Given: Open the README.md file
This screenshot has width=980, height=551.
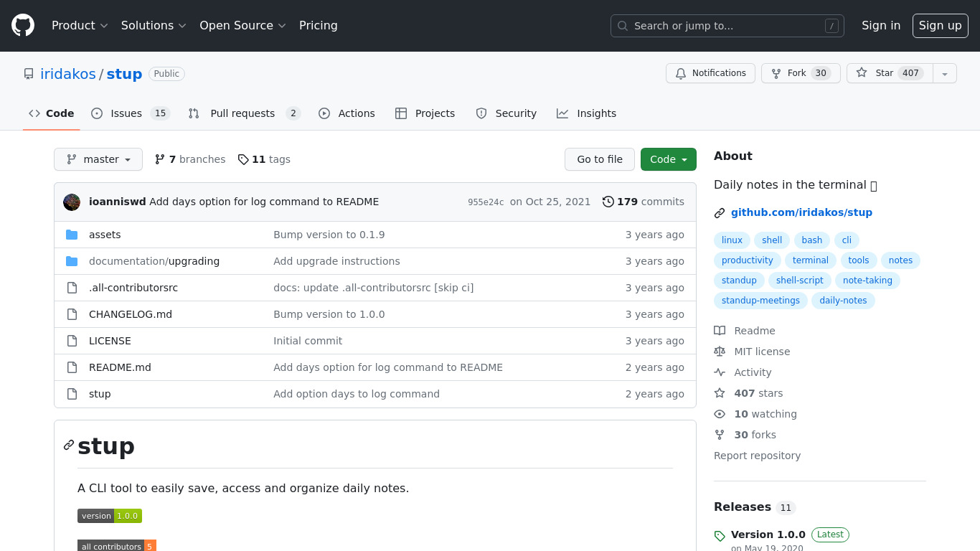Looking at the screenshot, I should coord(120,367).
